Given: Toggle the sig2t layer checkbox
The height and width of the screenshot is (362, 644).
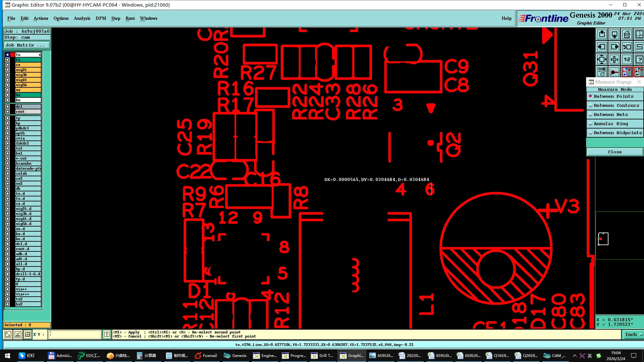Looking at the screenshot, I should [x=8, y=70].
